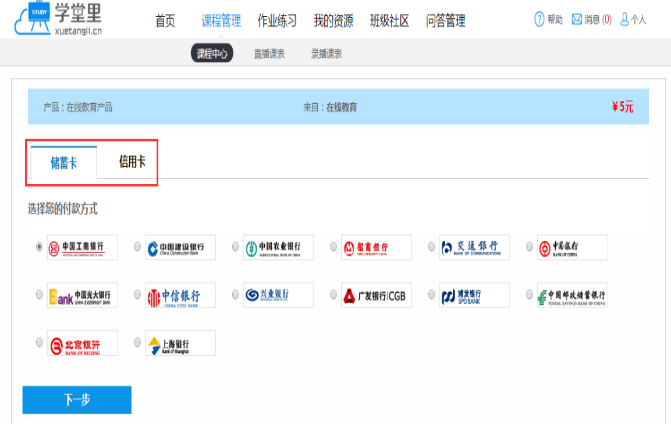Select the Everbright Bank radio button
Viewport: 671px width, 425px height.
coord(39,295)
